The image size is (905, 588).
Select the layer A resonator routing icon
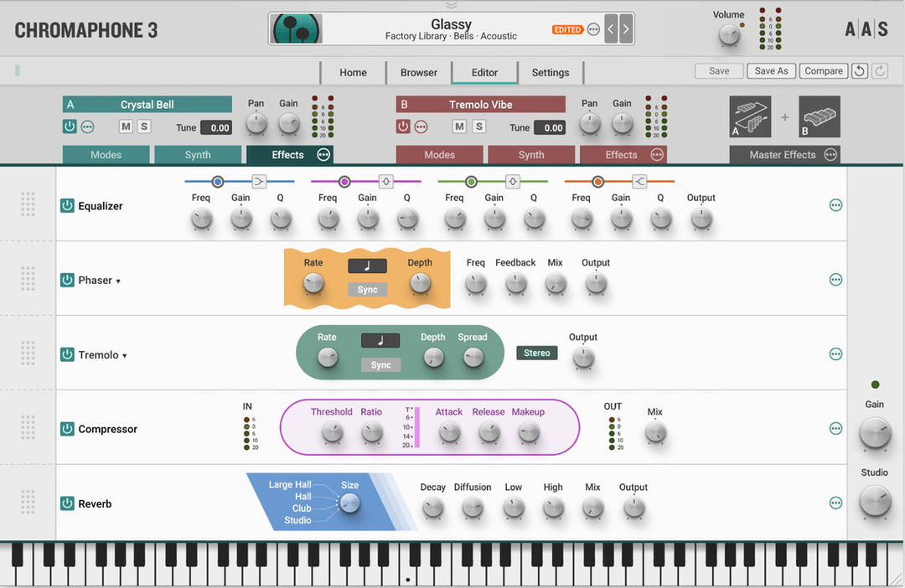[750, 116]
